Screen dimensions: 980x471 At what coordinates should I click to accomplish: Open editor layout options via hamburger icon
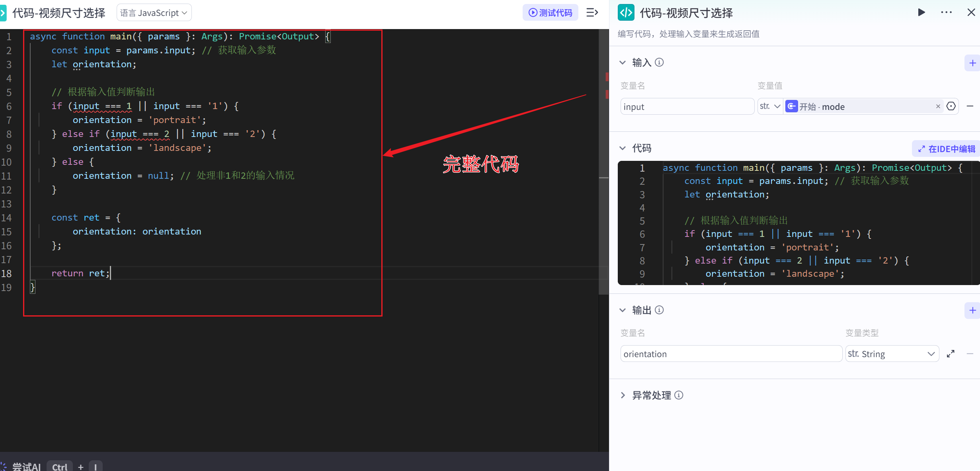pyautogui.click(x=592, y=12)
